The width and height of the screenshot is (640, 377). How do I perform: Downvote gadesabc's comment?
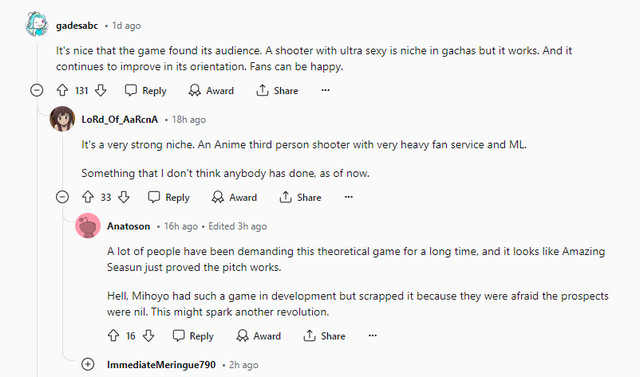(101, 90)
